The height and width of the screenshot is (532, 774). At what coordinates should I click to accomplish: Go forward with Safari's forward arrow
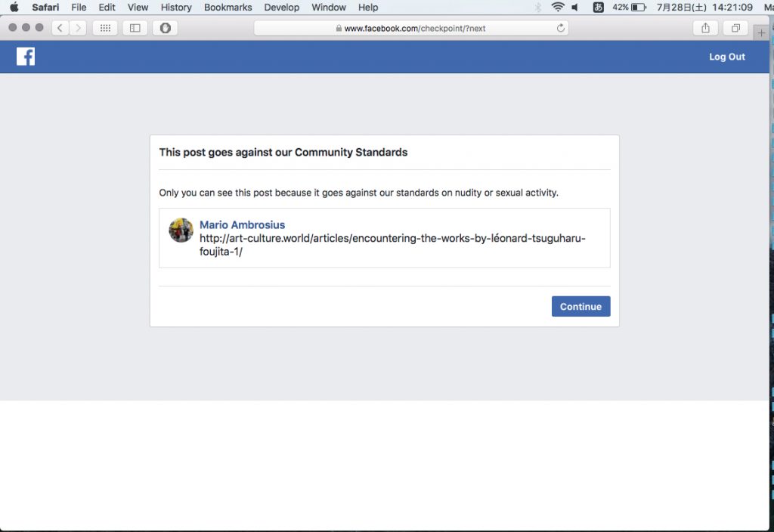coord(78,28)
